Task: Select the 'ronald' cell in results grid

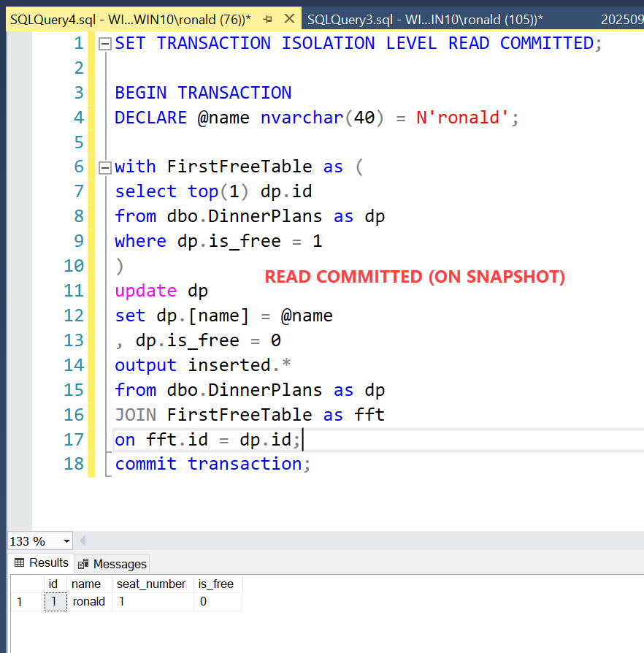Action: 89,602
